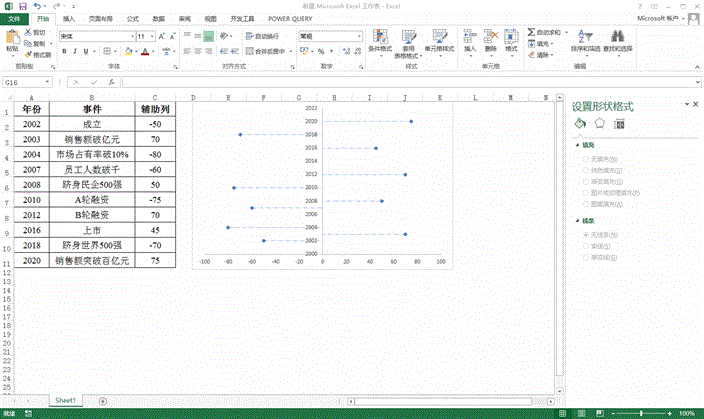
Task: Click the Sheet1 worksheet tab
Action: point(65,400)
